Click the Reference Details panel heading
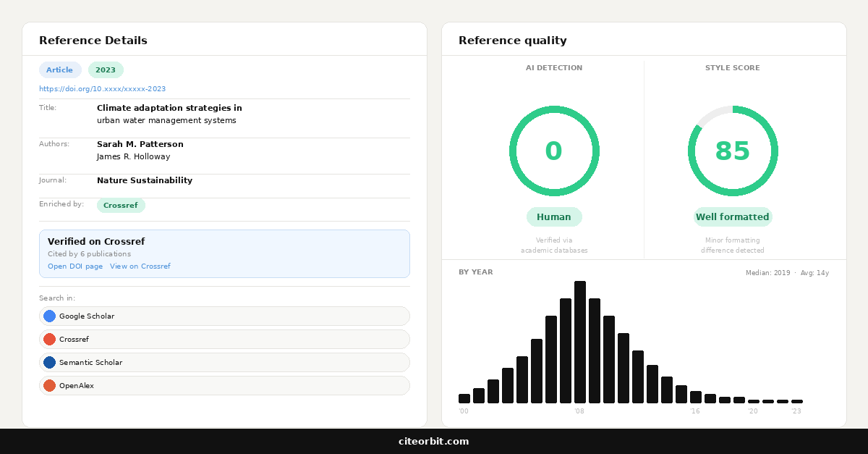 [93, 41]
